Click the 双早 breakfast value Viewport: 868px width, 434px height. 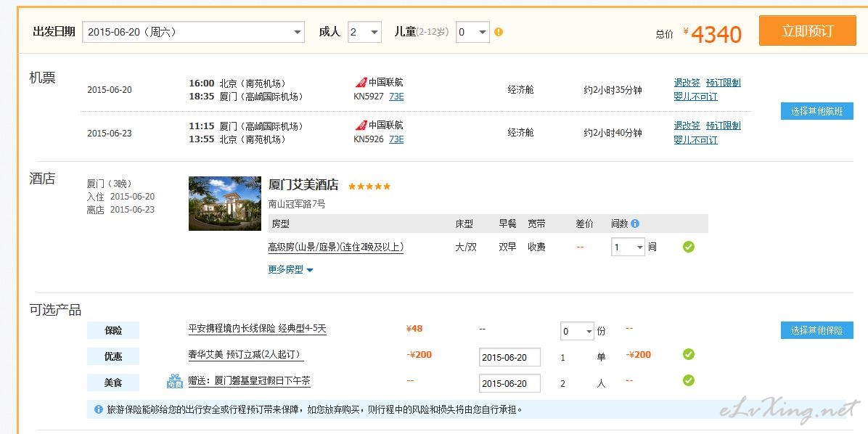point(507,247)
